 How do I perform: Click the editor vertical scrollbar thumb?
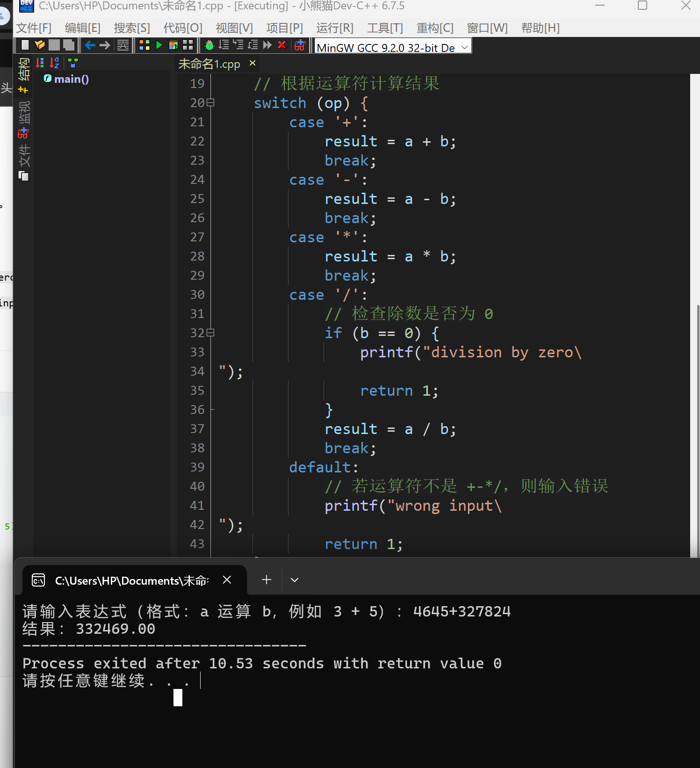point(698,430)
